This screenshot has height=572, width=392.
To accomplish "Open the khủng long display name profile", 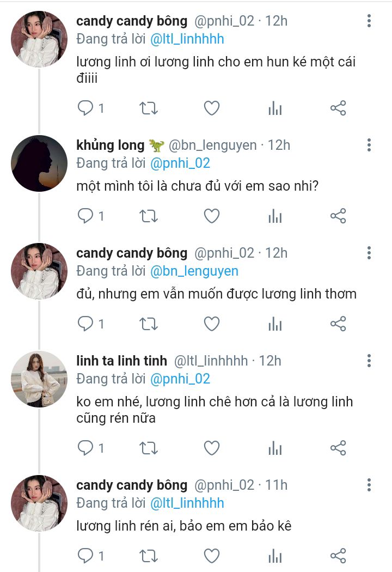I will coord(111,145).
